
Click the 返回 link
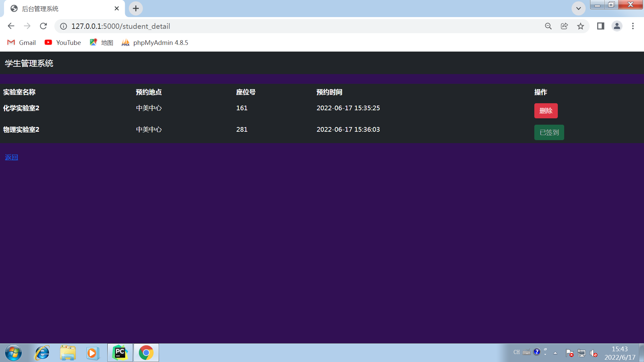tap(11, 157)
